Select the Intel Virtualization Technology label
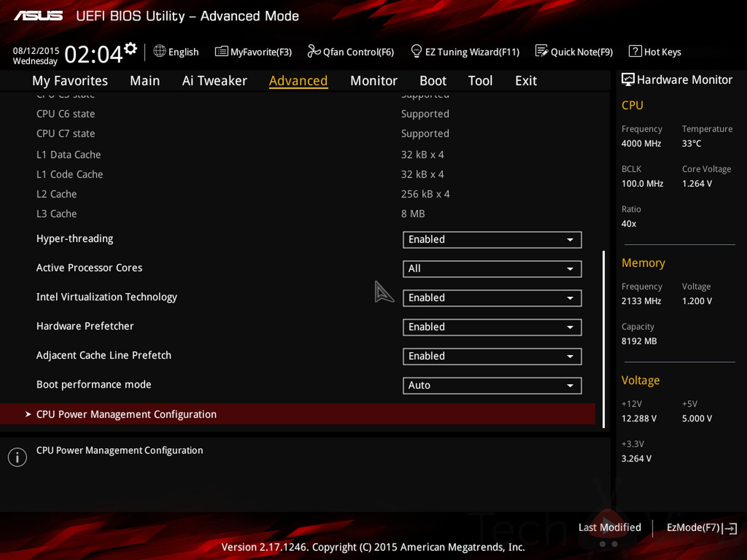Viewport: 747px width, 560px height. click(107, 297)
